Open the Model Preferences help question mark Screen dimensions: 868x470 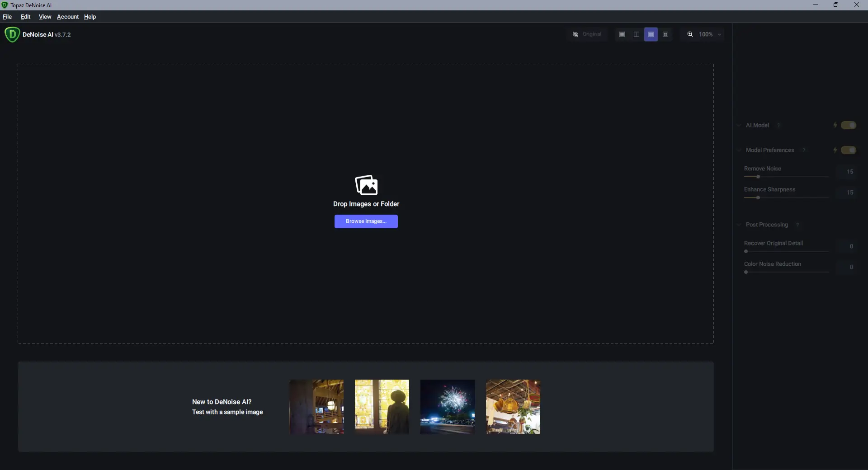804,150
